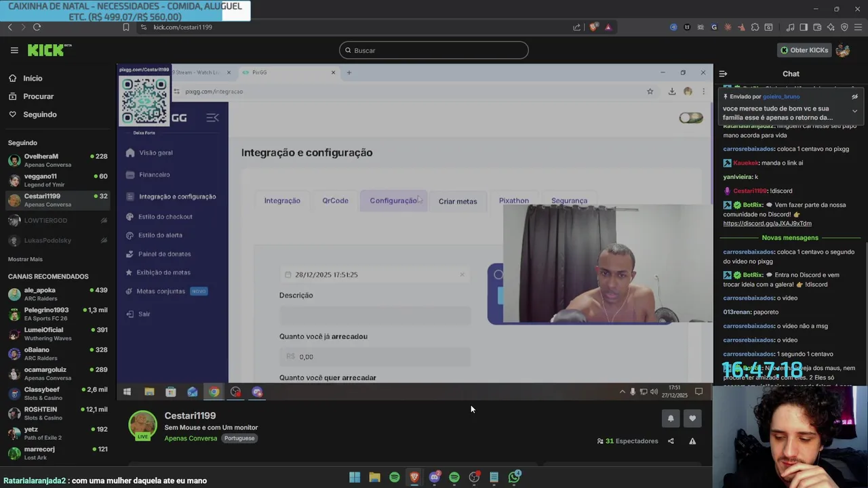
Task: Open ROSHTEIN recommended channel
Action: point(58,413)
